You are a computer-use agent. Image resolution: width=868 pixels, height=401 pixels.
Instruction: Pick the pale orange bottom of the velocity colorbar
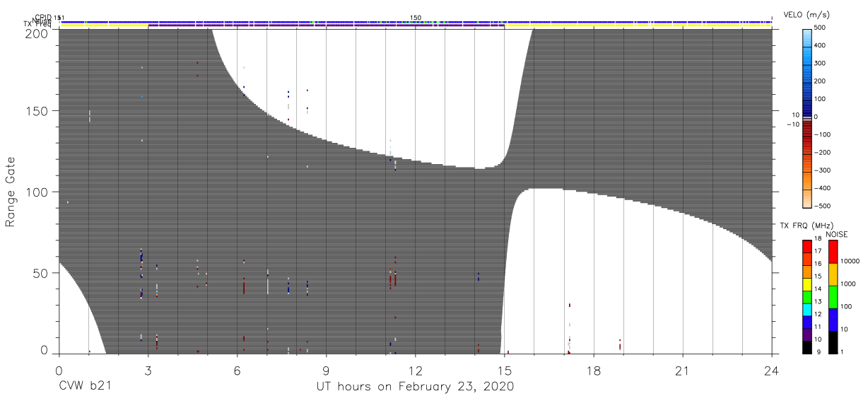[x=807, y=198]
